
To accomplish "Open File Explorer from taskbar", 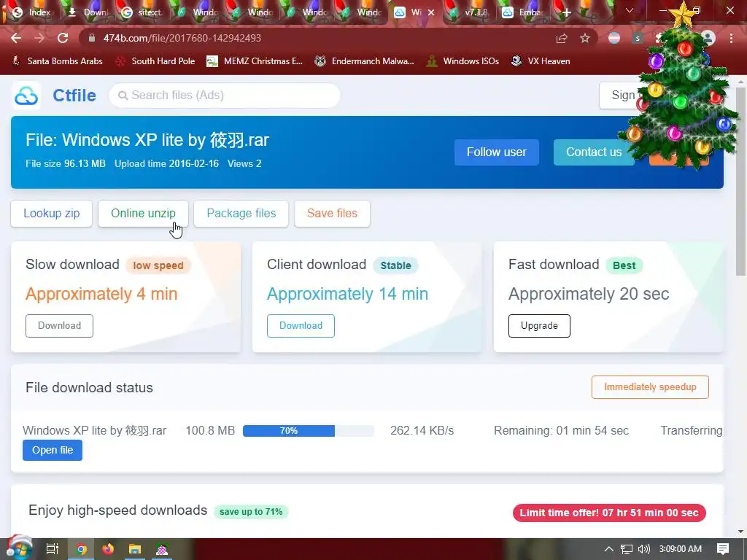I will pos(135,549).
